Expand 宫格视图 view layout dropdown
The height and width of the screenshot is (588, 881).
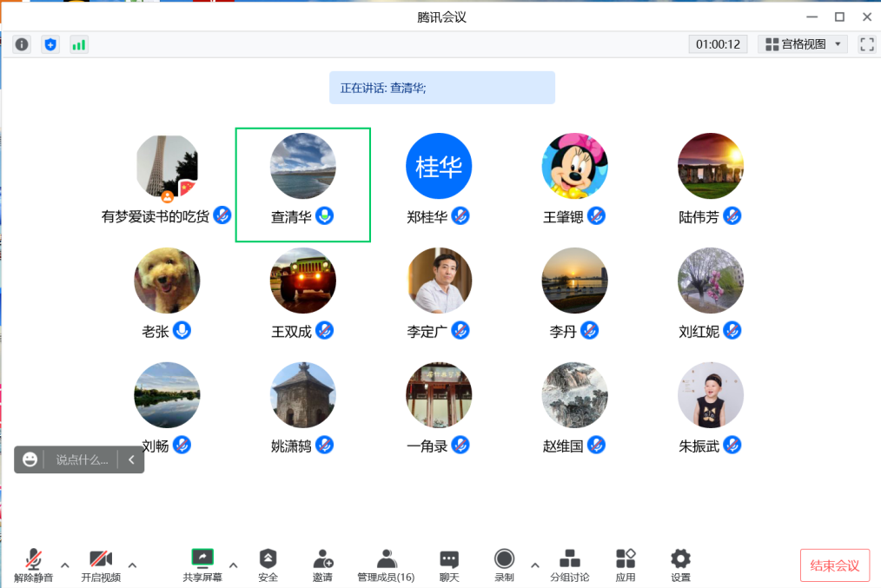(x=803, y=44)
